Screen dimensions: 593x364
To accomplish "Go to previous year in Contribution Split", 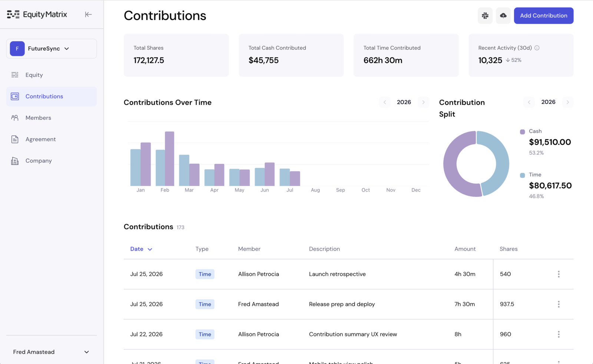I will 529,102.
